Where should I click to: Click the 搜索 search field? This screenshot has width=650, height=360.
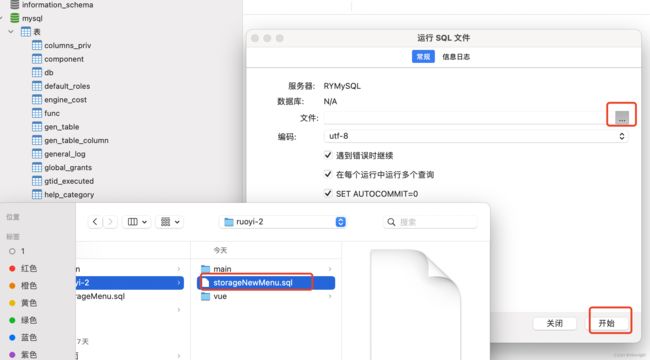(430, 222)
